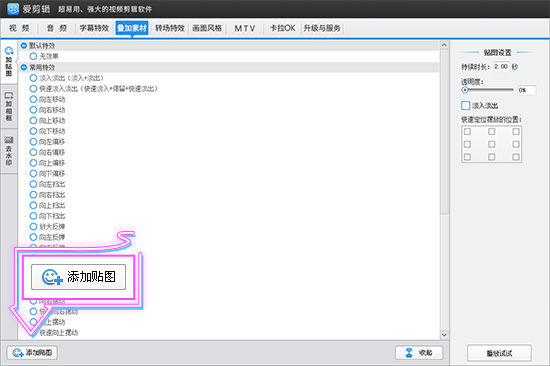Collapse the 默认特效 group
Image resolution: width=550 pixels, height=366 pixels.
[24, 45]
